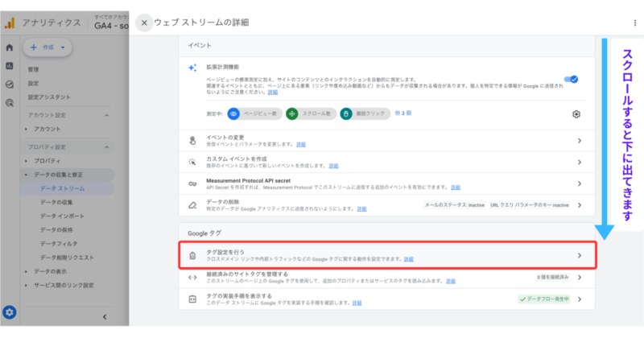Image resolution: width=644 pixels, height=338 pixels.
Task: Collapse the アカウント設定 section
Action: coord(106,115)
